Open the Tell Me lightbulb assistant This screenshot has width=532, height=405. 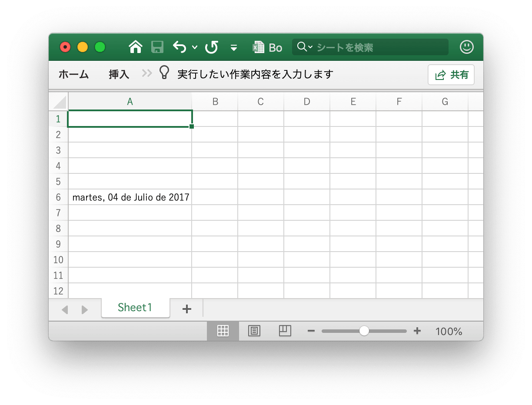pyautogui.click(x=164, y=73)
